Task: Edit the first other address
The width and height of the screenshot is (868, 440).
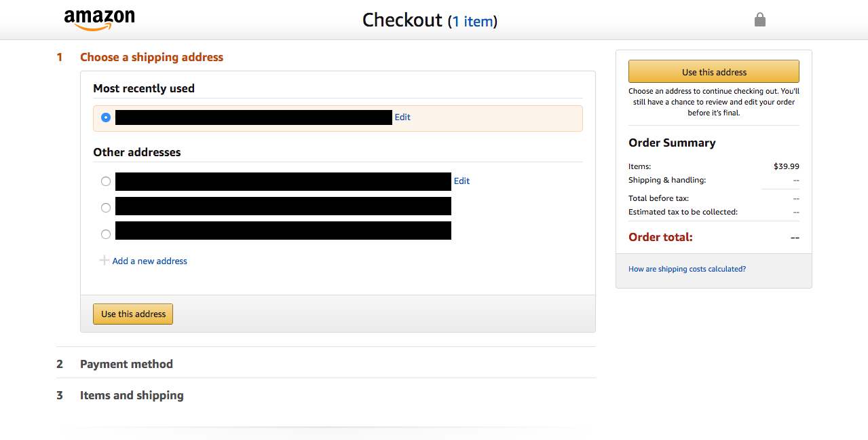Action: [x=461, y=181]
